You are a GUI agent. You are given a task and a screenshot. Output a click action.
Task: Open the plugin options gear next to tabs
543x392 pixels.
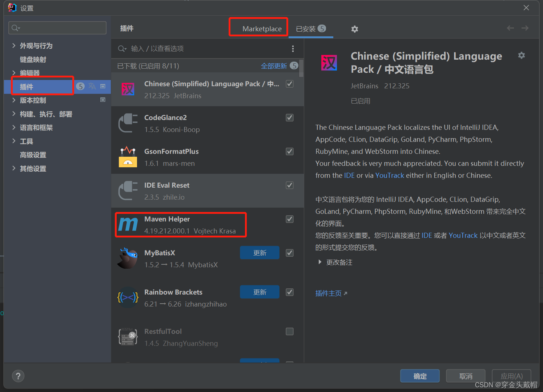(354, 29)
